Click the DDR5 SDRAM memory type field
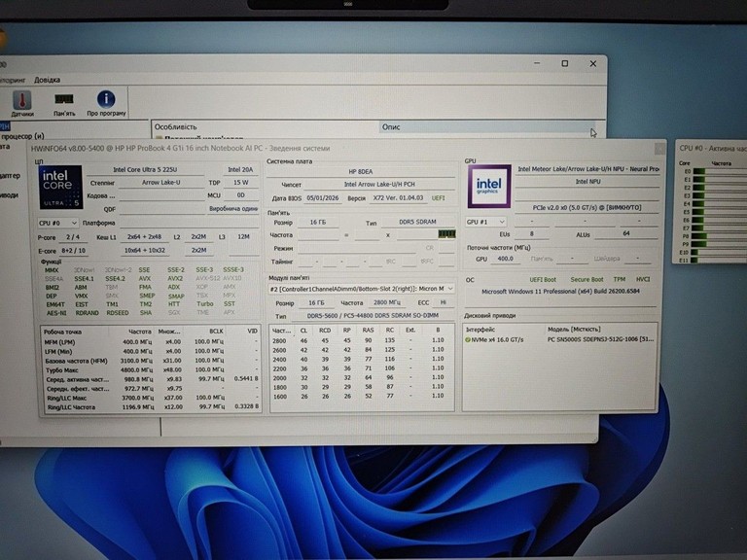The image size is (747, 560). 417,222
